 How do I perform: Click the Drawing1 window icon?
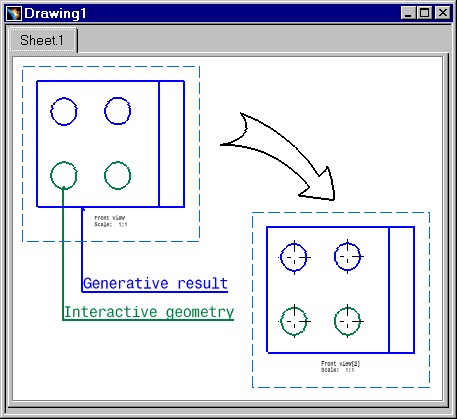(x=14, y=13)
